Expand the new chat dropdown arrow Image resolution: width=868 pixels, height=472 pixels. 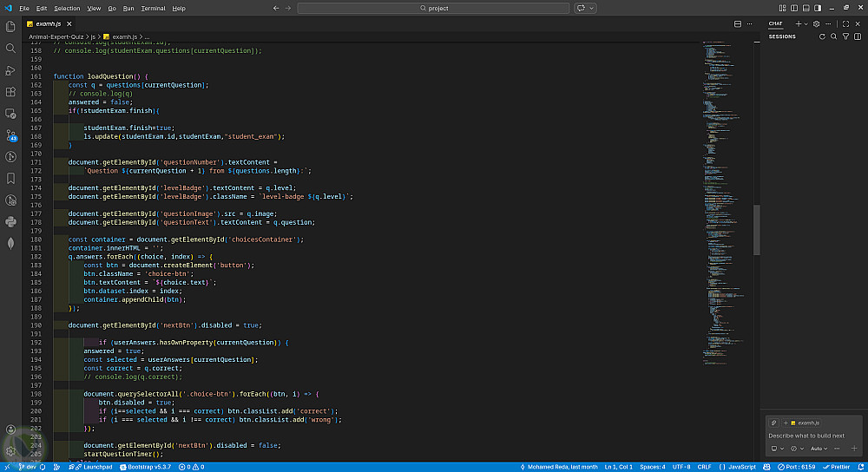tap(807, 23)
